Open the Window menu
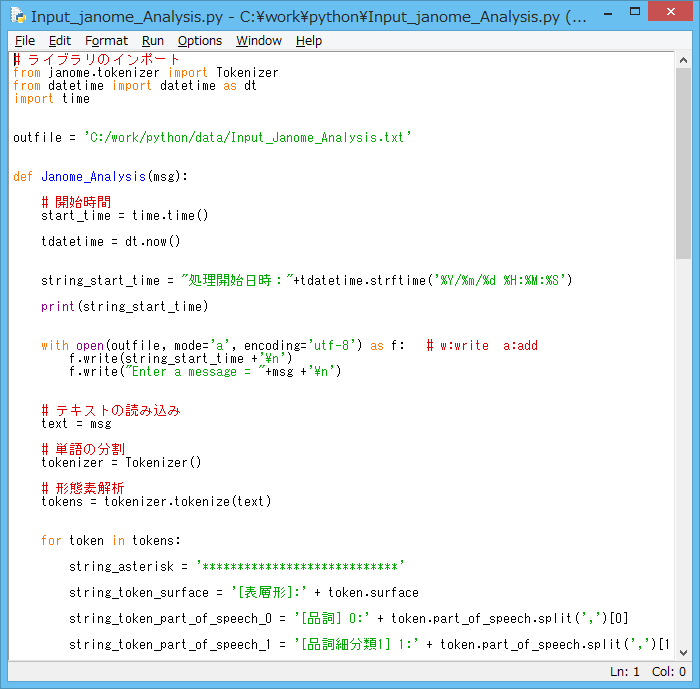 [x=259, y=41]
